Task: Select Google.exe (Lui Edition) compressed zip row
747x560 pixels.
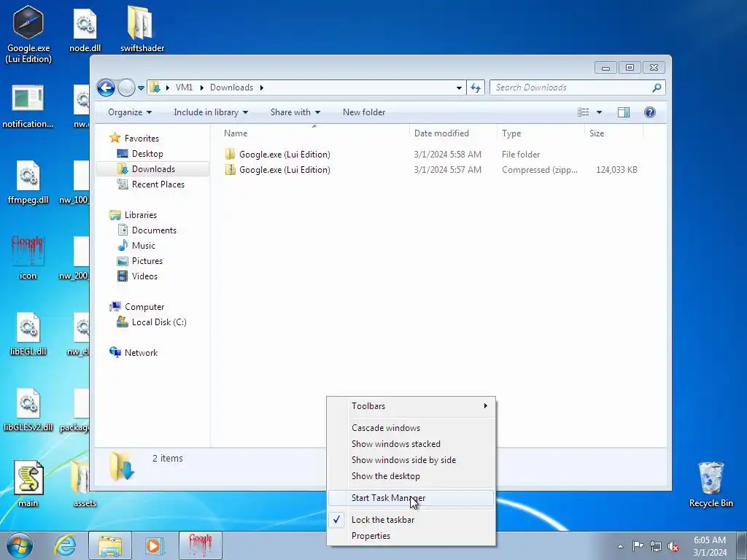Action: coord(431,169)
